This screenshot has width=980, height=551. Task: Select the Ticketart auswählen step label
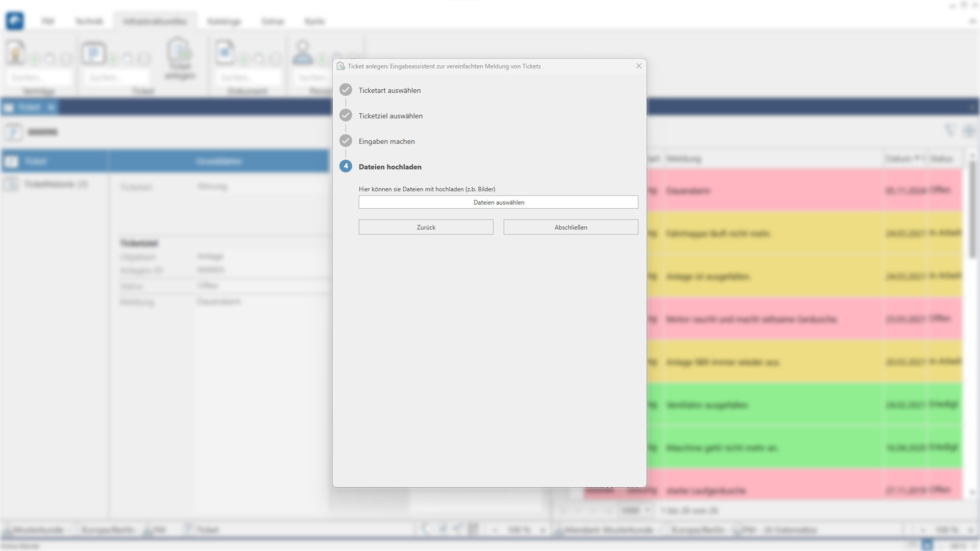(x=389, y=90)
